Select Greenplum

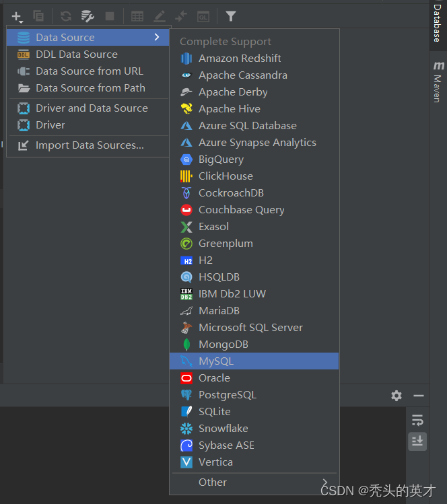[x=254, y=244]
